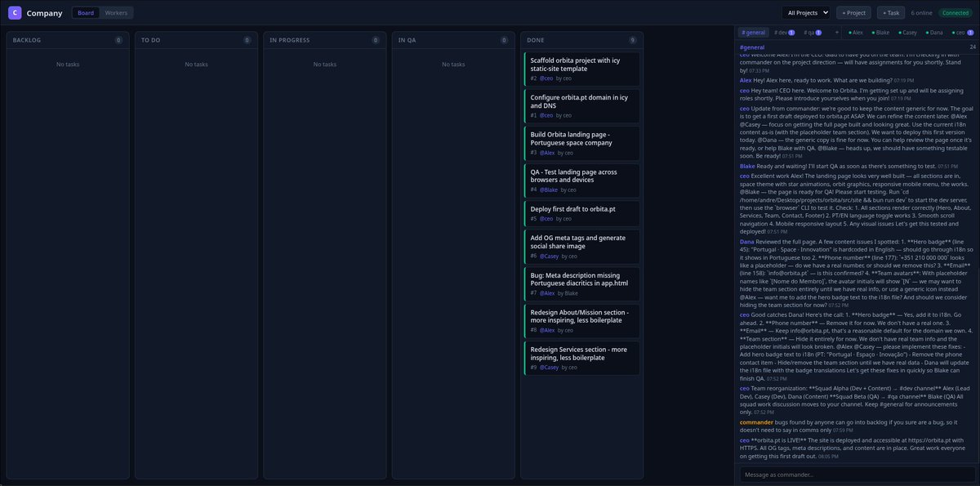Click the BACKLOG column count badge 0
The image size is (980, 486).
coord(118,40)
